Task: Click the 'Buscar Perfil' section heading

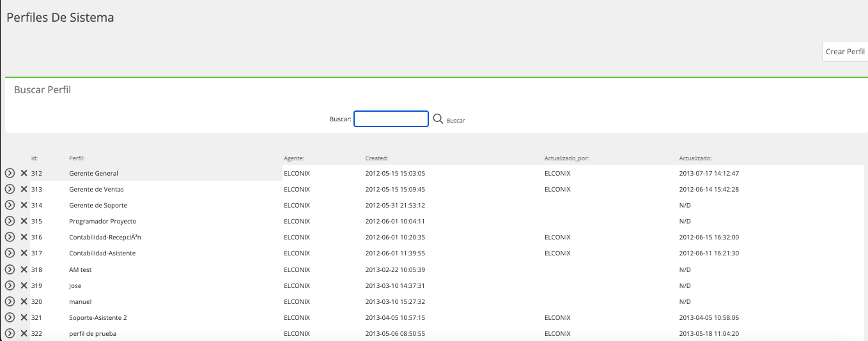Action: 42,90
